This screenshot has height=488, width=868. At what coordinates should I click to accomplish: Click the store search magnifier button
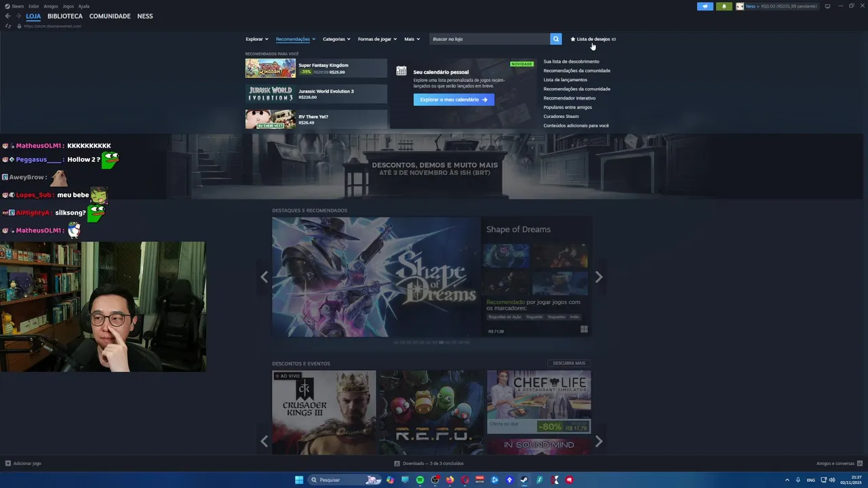pos(555,39)
